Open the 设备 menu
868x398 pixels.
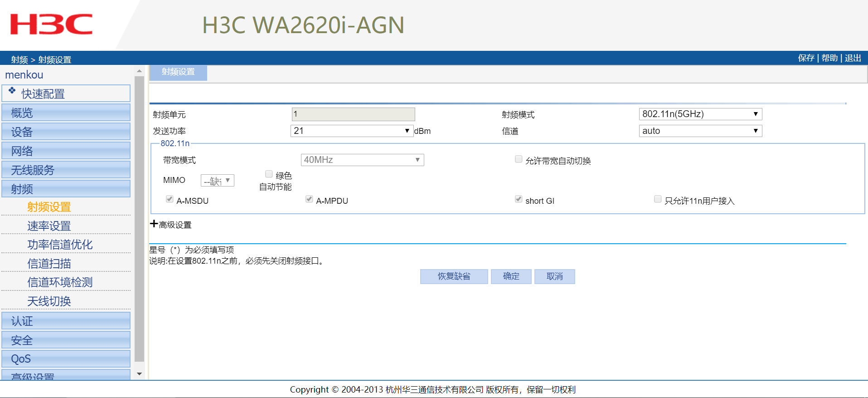(66, 132)
